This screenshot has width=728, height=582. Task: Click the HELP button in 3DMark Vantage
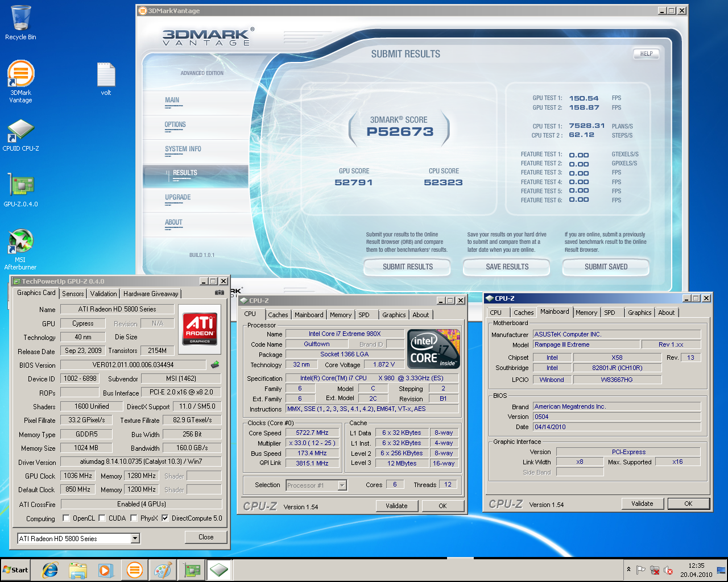click(646, 54)
